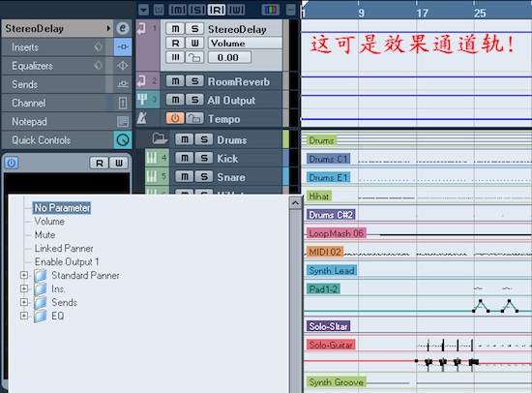Choose Linked Panner parameter

point(64,249)
